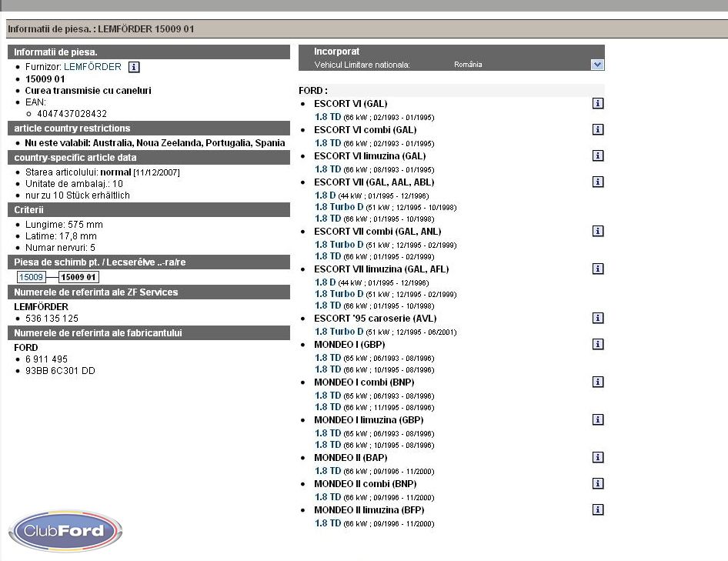Open 1.8 TD engine link under ESCORT VI (GAL)
The height and width of the screenshot is (561, 728).
(328, 117)
